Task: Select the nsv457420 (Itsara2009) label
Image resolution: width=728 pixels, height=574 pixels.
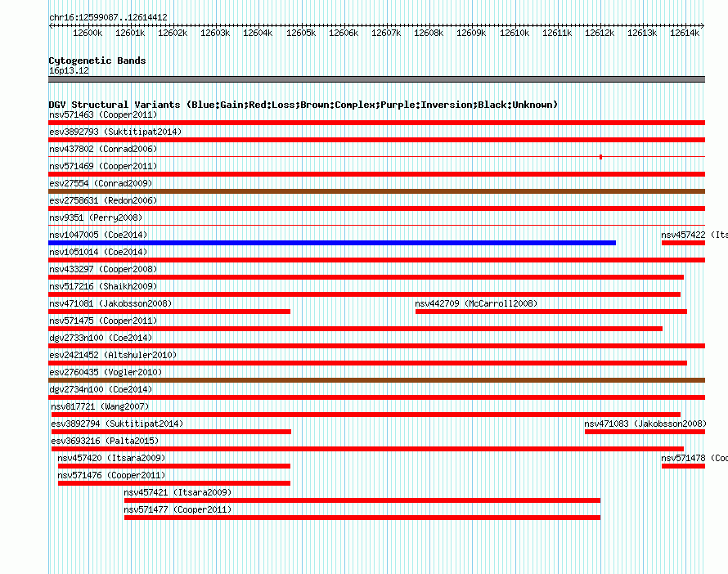Action: click(111, 458)
